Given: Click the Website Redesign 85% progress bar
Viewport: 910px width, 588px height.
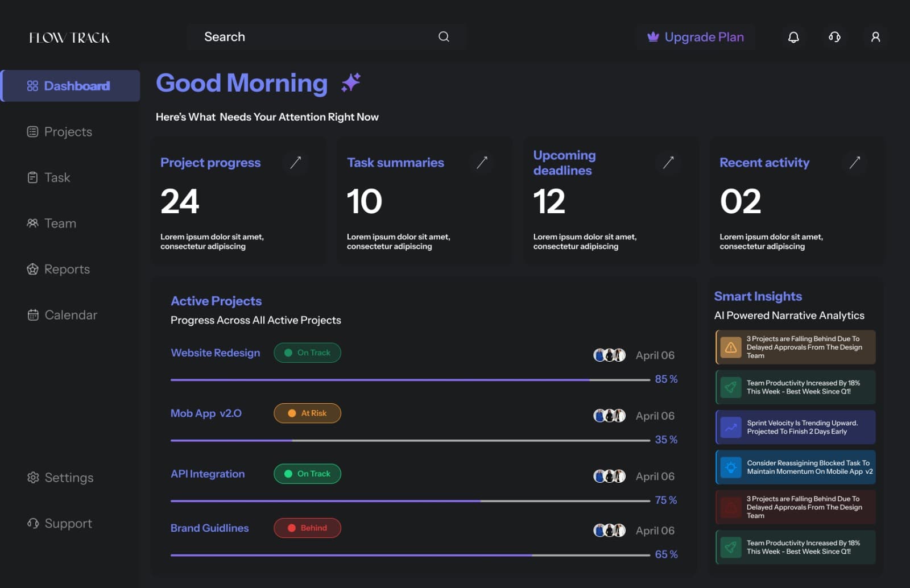Looking at the screenshot, I should point(410,379).
